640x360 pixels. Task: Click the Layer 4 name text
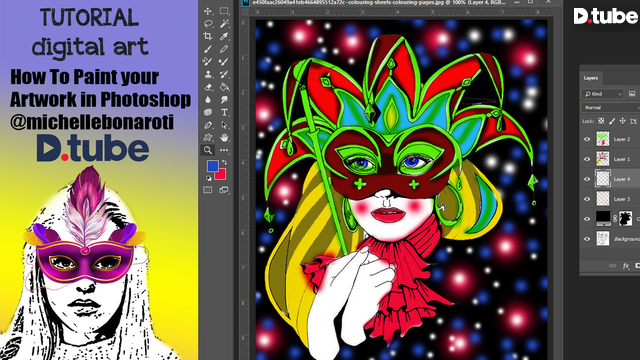[622, 179]
